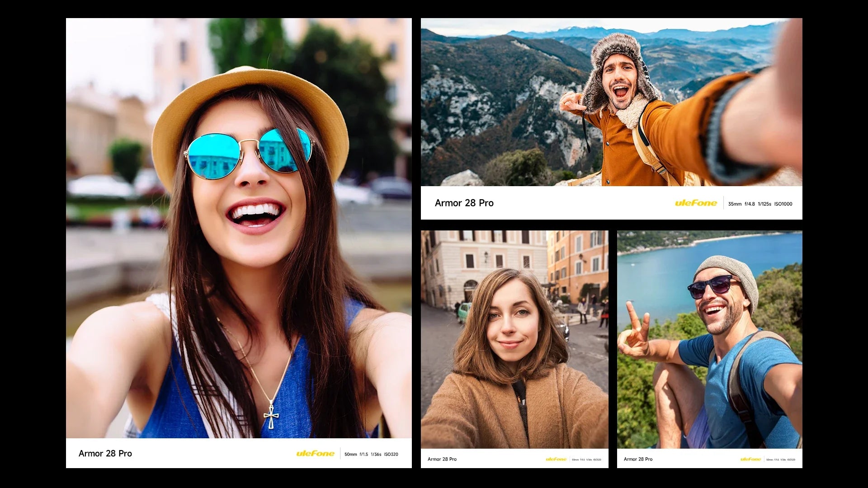Click ulefone logo under large left photo

pos(316,454)
